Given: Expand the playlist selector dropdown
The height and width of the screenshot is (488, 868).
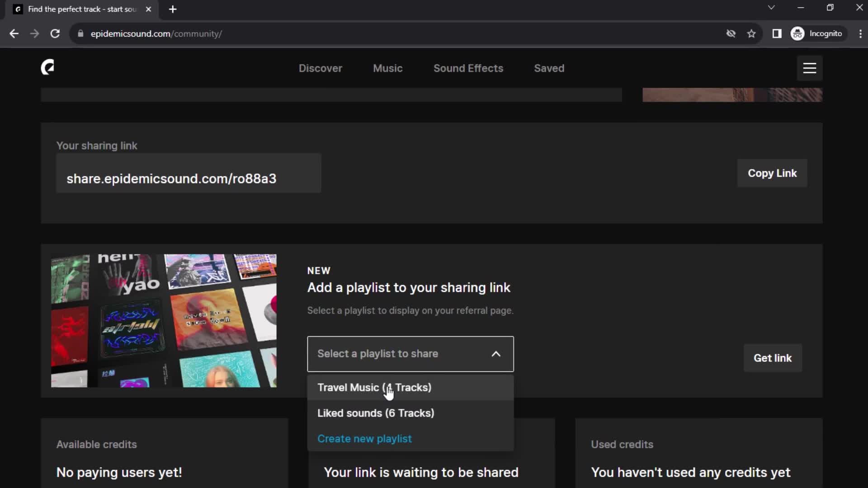Looking at the screenshot, I should coord(410,353).
